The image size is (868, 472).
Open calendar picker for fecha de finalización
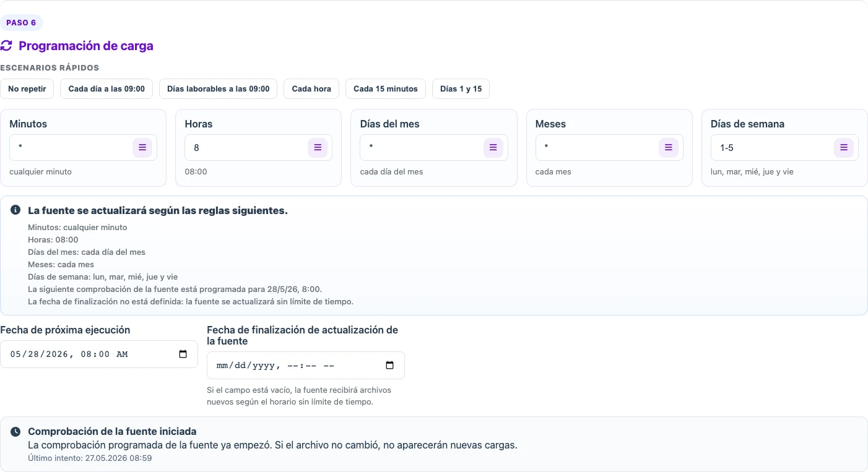[x=389, y=366]
